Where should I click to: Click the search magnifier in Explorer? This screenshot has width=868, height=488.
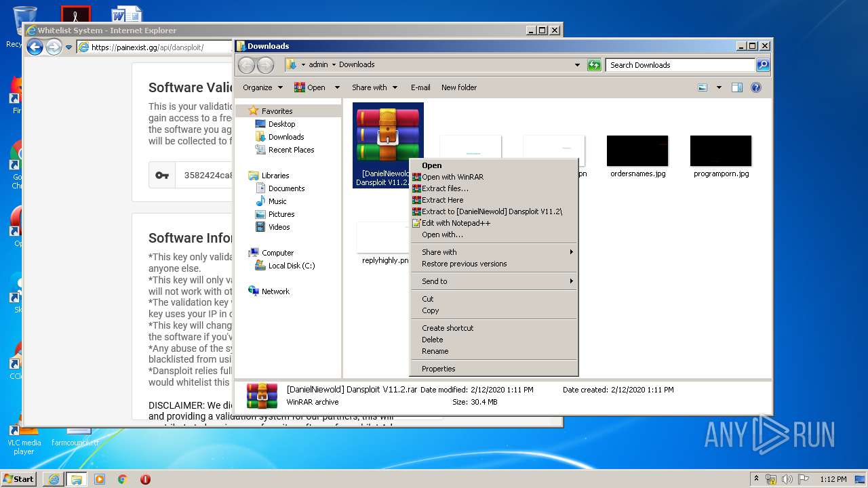click(763, 65)
